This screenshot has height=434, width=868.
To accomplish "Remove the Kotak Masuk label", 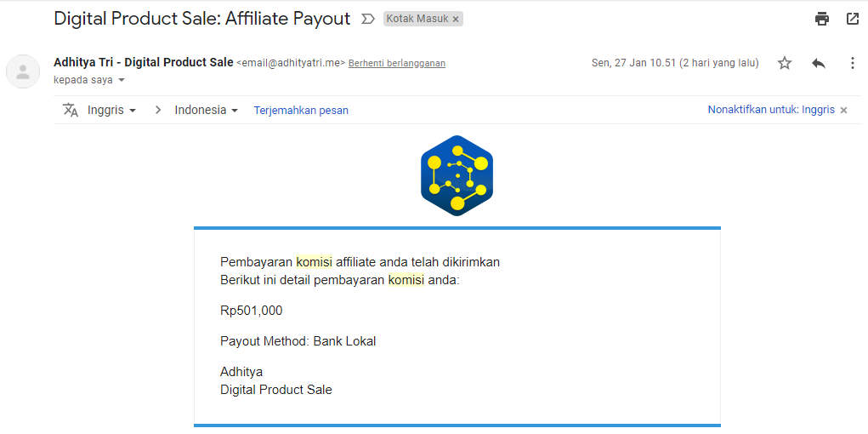I will 456,19.
